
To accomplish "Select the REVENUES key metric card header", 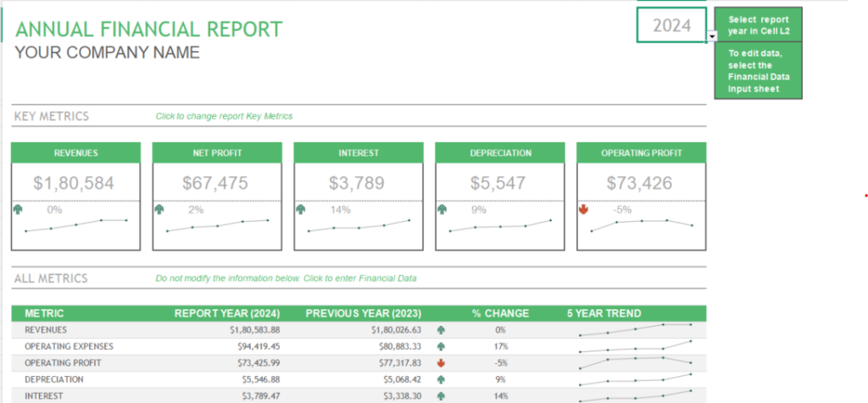I will (75, 152).
